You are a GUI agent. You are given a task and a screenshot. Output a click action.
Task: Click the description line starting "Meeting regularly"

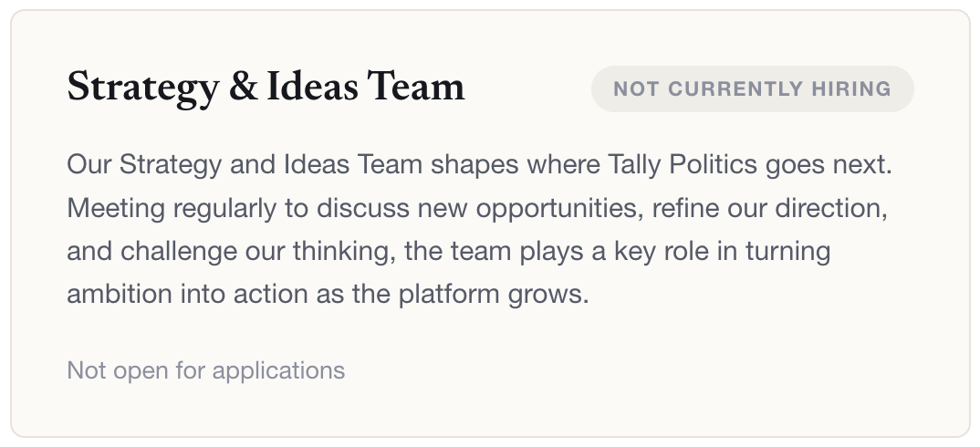pyautogui.click(x=477, y=208)
